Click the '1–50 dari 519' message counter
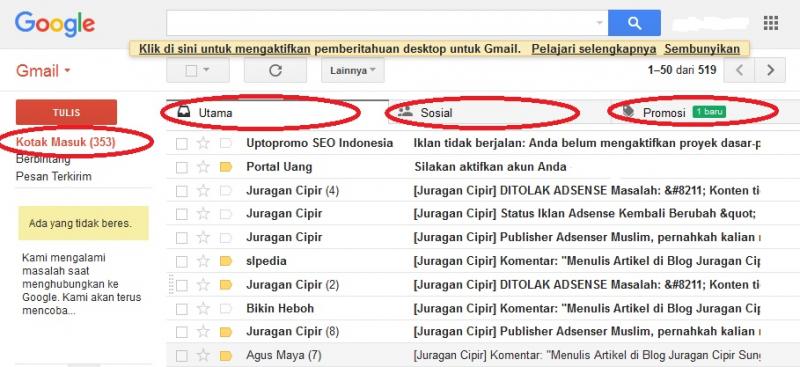Viewport: 800px width, 367px height. 682,70
